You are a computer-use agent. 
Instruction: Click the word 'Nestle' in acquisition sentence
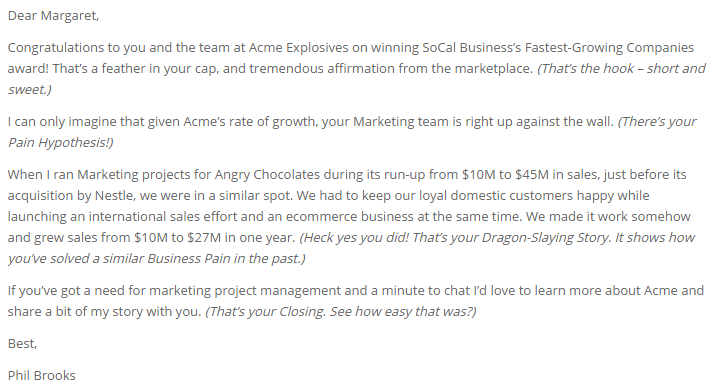coord(115,196)
